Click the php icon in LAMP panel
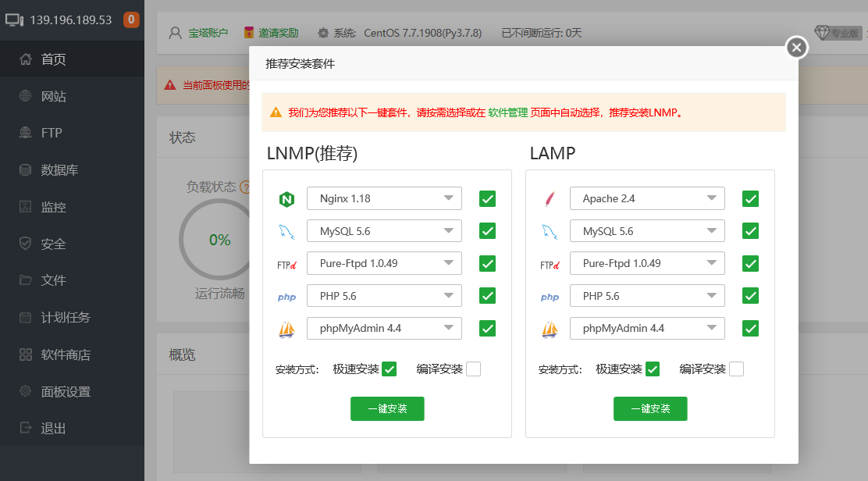868x481 pixels. (550, 298)
